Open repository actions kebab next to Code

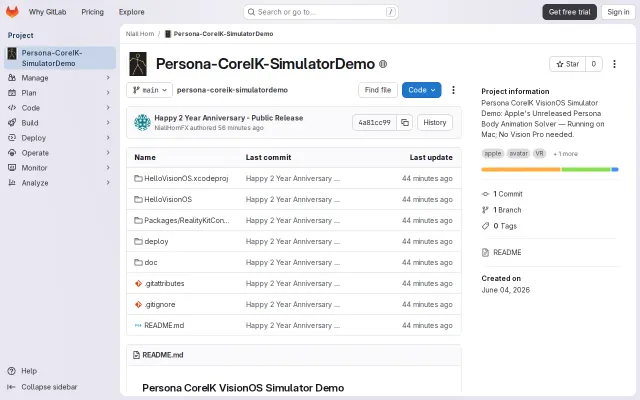(453, 90)
